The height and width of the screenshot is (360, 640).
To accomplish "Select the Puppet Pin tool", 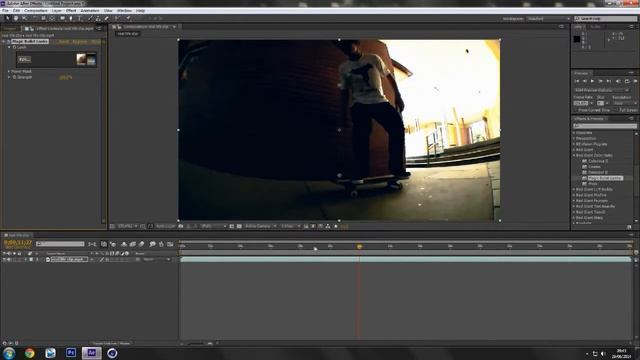I will [x=128, y=18].
